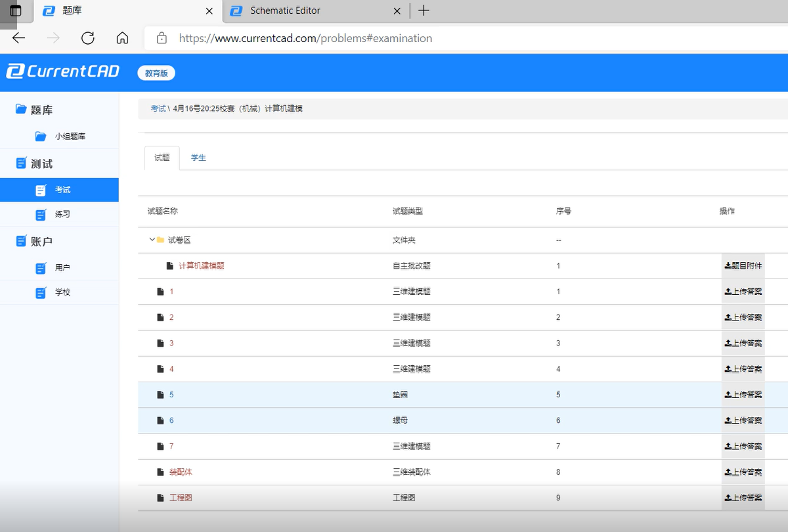Open the 计算机建模题 question link
Screen dimensions: 788x532
202,266
